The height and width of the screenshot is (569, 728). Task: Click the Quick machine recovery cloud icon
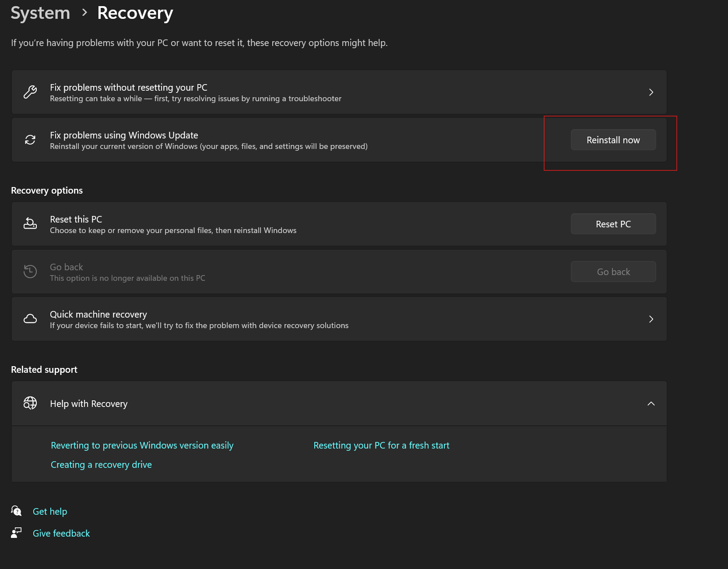pos(30,319)
